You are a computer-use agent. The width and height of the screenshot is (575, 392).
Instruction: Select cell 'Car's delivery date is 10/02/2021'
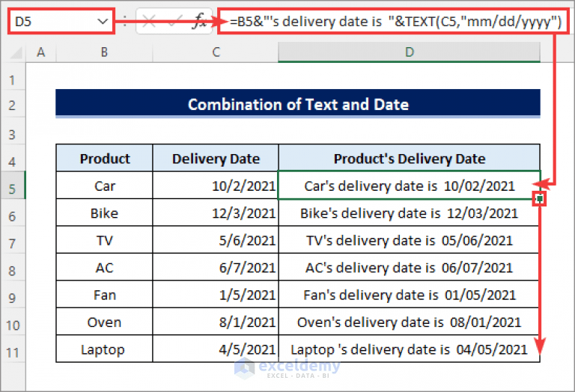click(x=410, y=186)
